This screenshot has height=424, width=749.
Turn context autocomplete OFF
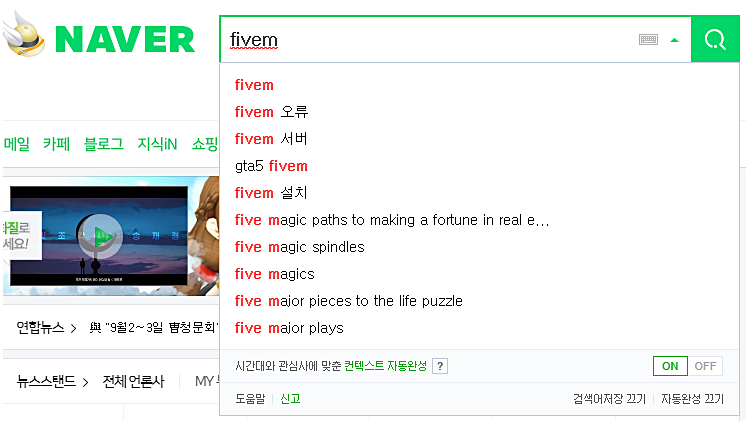pos(705,366)
